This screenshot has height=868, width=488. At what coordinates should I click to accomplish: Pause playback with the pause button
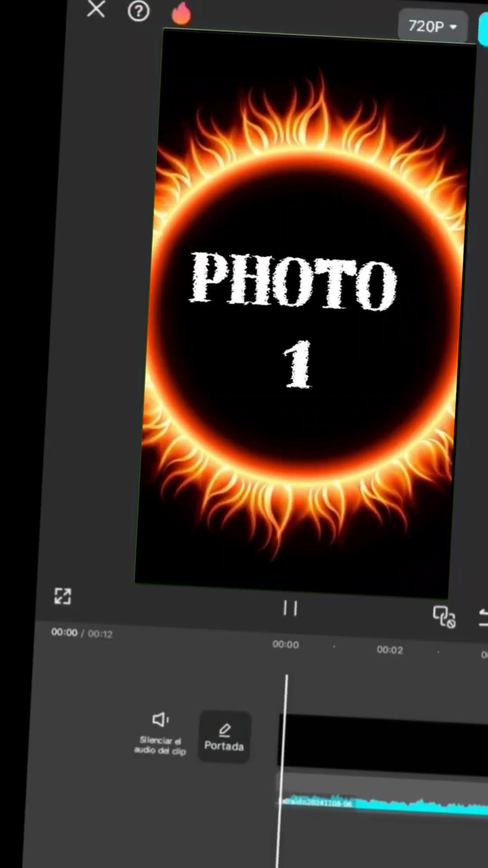290,609
